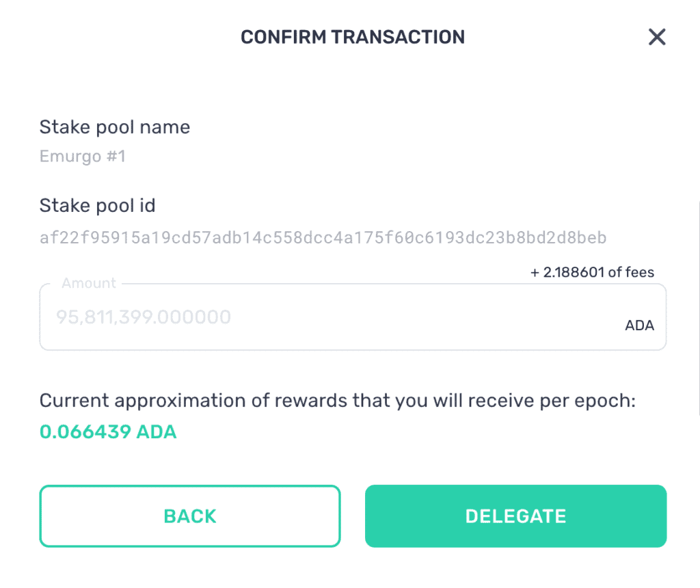Click the Amount field placeholder label
700x588 pixels.
click(89, 282)
